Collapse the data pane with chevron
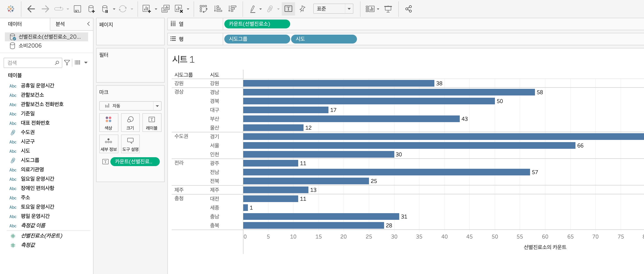The width and height of the screenshot is (644, 274). point(88,24)
